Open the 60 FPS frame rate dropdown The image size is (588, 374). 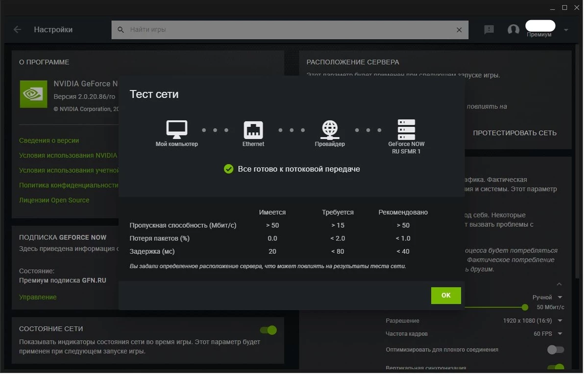548,334
